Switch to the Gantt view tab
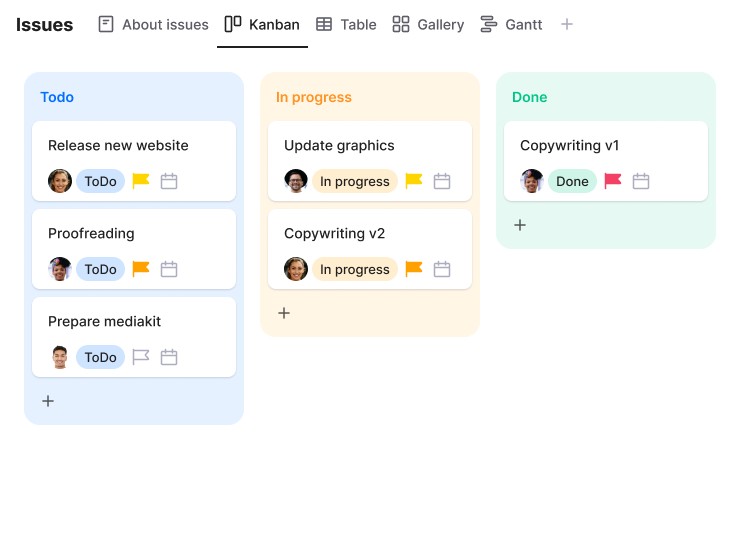Image resolution: width=740 pixels, height=560 pixels. 511,25
